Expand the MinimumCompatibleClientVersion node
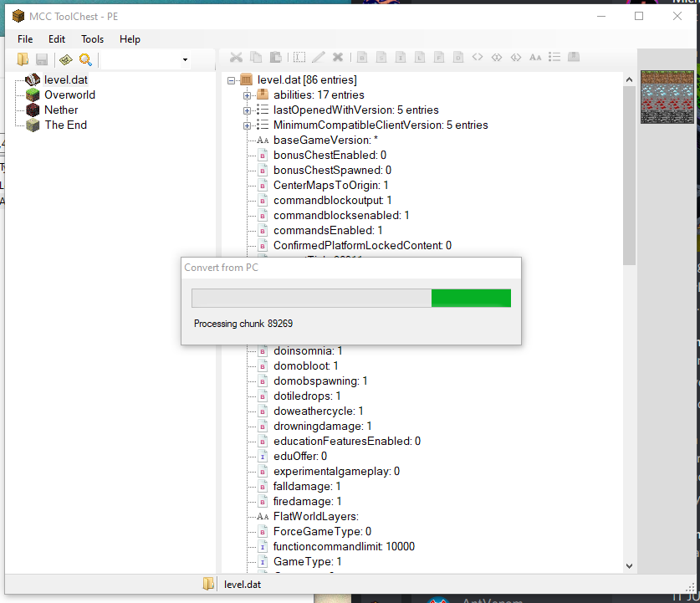 click(247, 125)
